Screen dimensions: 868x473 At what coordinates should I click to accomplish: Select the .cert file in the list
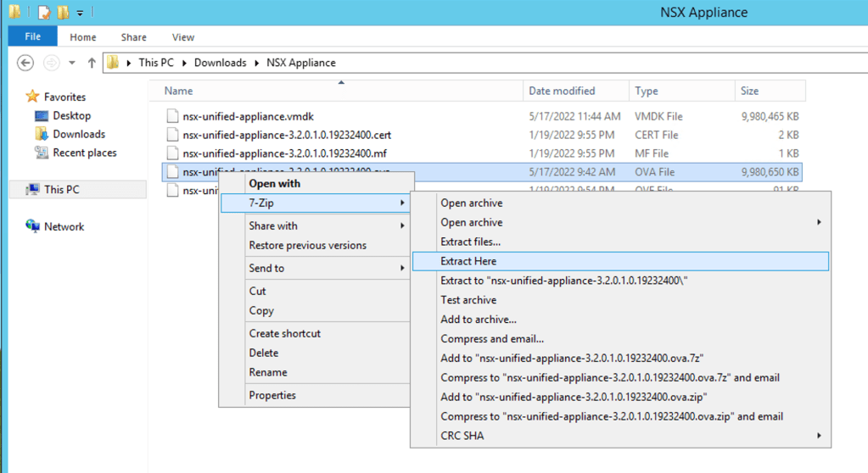click(x=286, y=135)
